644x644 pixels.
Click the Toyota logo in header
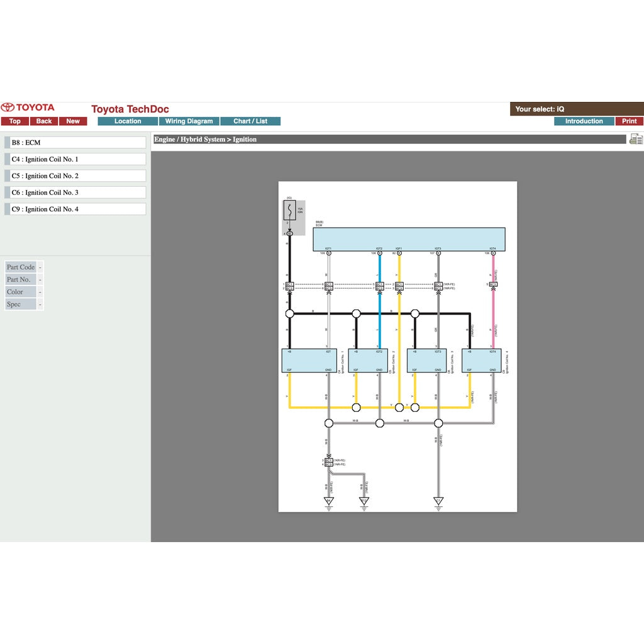tap(28, 108)
